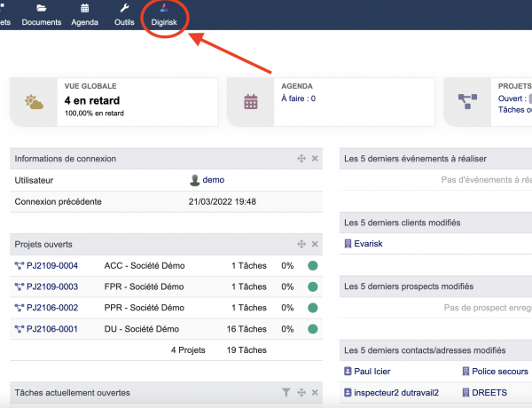The image size is (532, 408).
Task: Click 'Les 5 derniers prospects modifiés' header
Action: (409, 286)
